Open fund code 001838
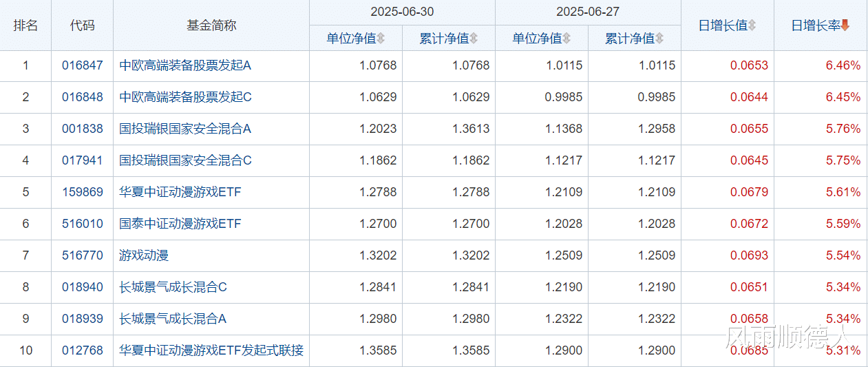 pos(83,129)
